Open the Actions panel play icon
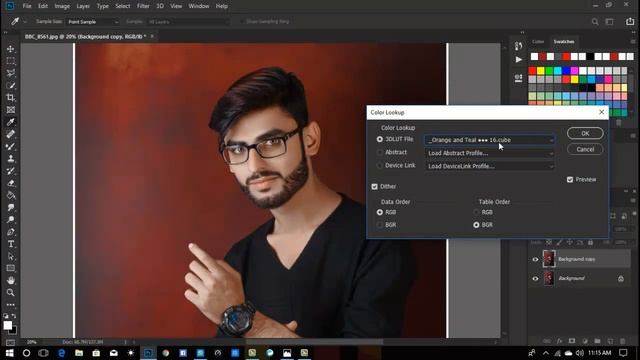Image resolution: width=640 pixels, height=360 pixels. [518, 60]
